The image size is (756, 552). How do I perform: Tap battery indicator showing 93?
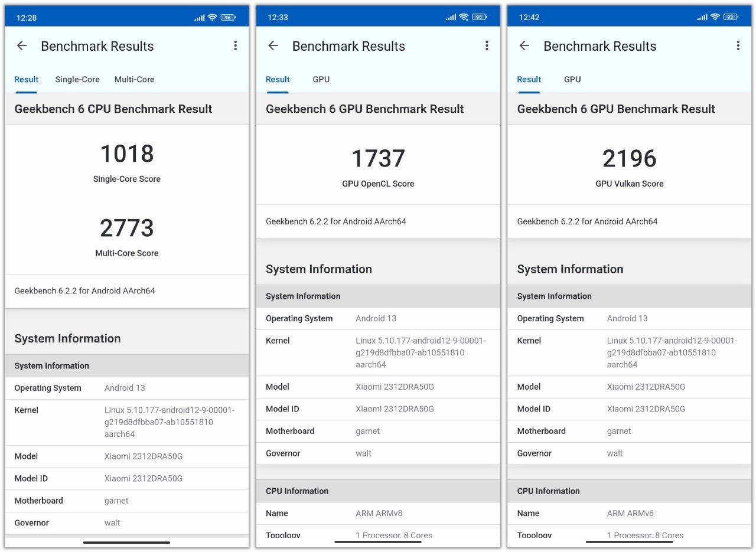[x=731, y=17]
